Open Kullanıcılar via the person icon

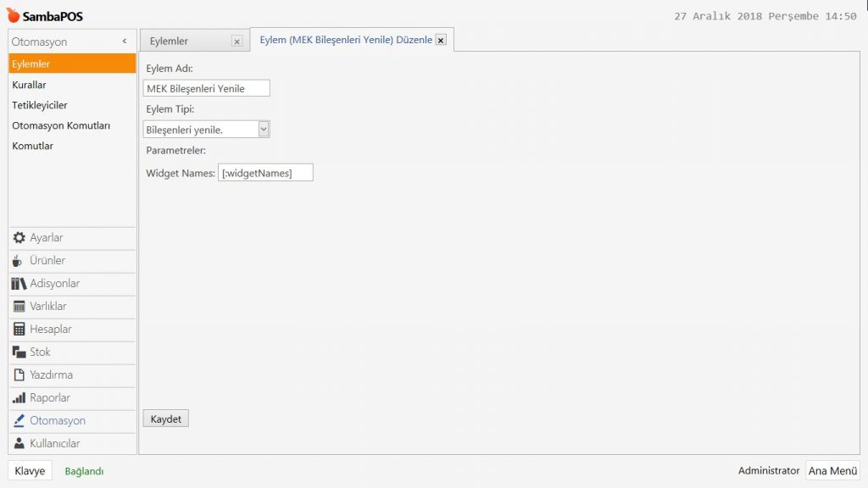point(19,444)
